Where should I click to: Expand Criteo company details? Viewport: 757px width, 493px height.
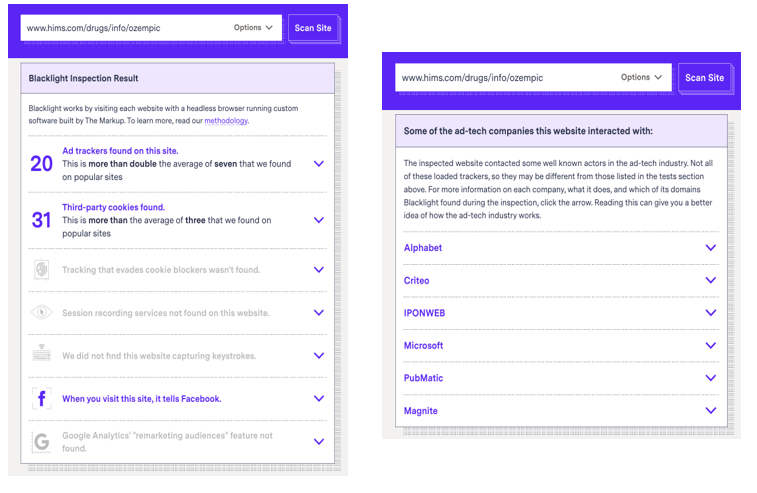711,280
